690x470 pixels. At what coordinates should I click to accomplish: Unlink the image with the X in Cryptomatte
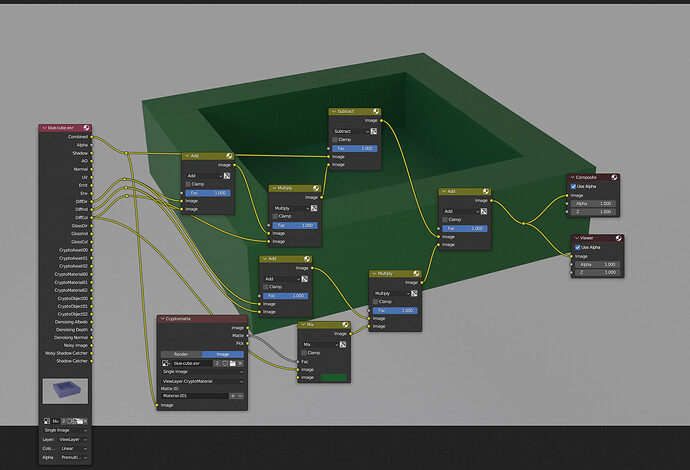(240, 364)
